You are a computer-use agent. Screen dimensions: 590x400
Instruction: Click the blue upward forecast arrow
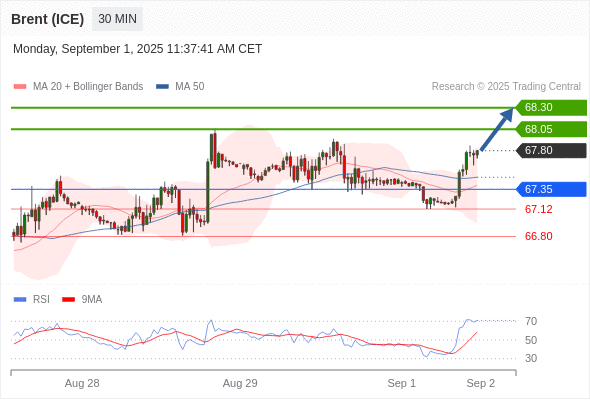click(x=497, y=129)
